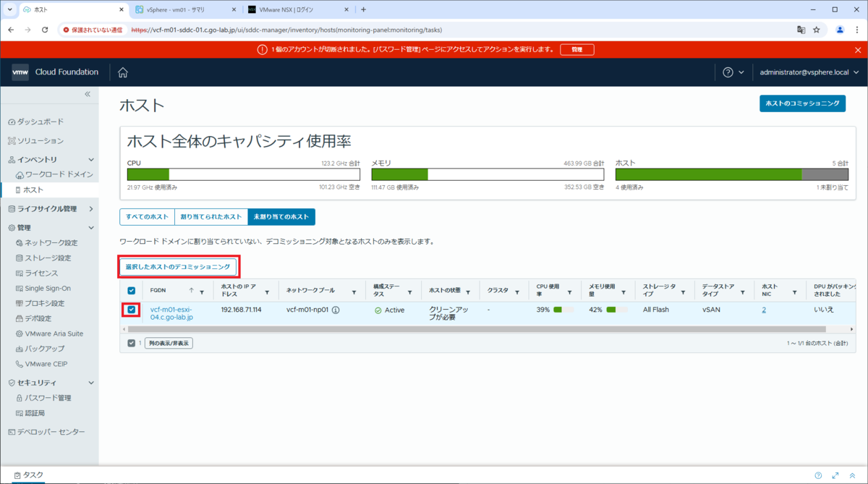The image size is (868, 484).
Task: Filter the ホストの状態 column
Action: coord(469,292)
